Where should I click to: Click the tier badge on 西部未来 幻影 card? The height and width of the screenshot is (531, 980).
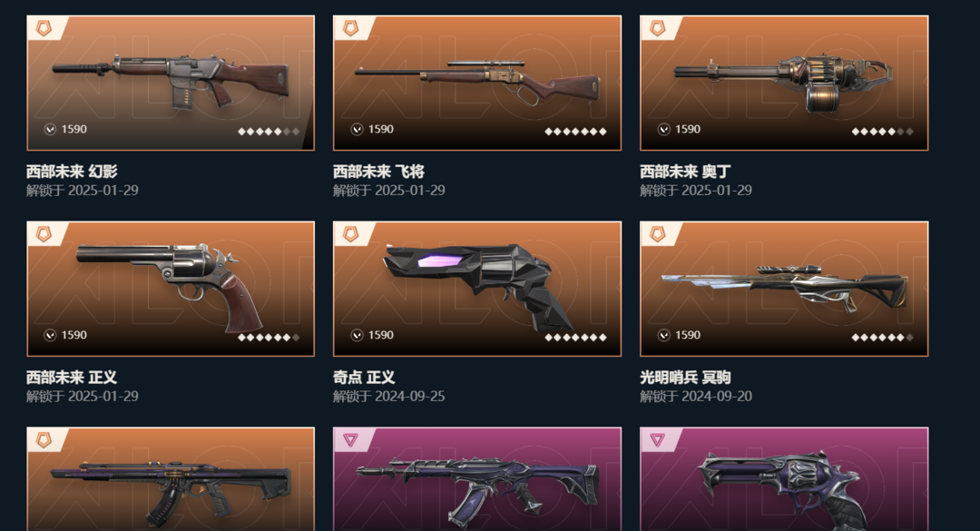click(x=44, y=28)
